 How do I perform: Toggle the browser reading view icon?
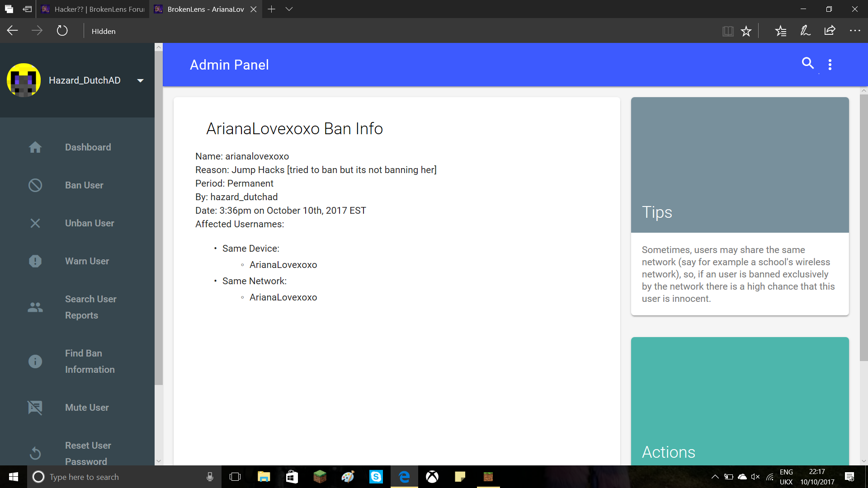click(x=728, y=31)
